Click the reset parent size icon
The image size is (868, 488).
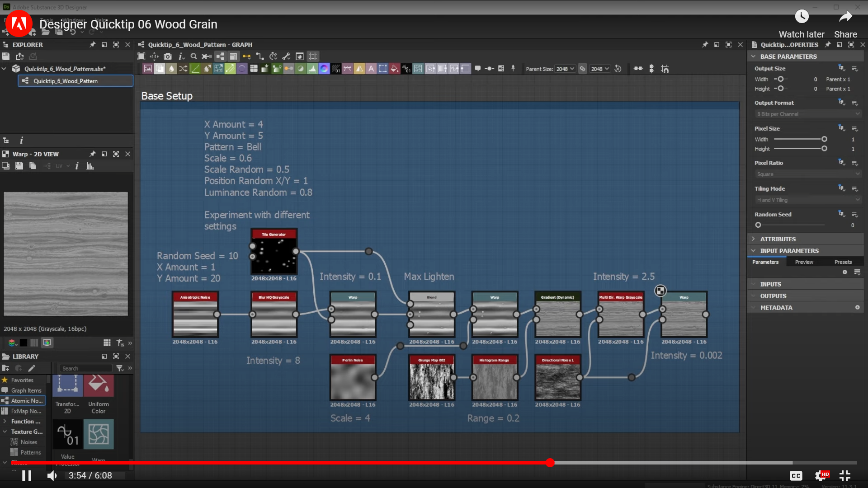coord(618,69)
